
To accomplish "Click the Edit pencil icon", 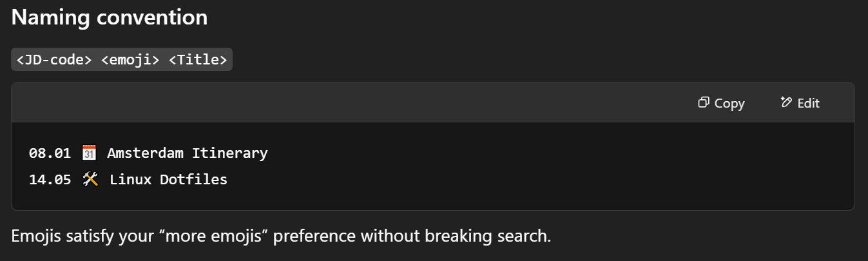I will click(x=786, y=102).
